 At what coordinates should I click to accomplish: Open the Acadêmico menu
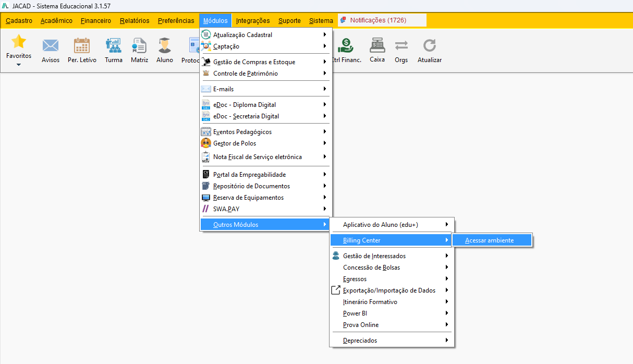click(x=56, y=21)
